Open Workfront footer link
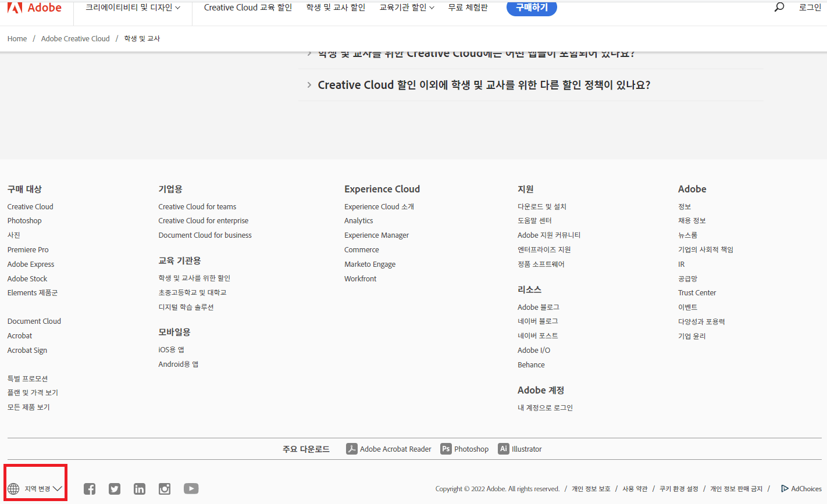This screenshot has height=504, width=827. [x=361, y=279]
